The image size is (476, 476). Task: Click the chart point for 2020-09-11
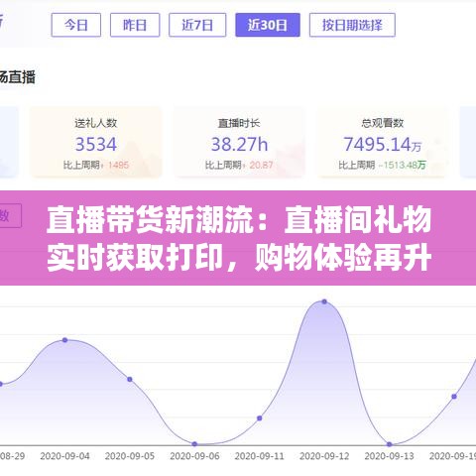tap(260, 418)
